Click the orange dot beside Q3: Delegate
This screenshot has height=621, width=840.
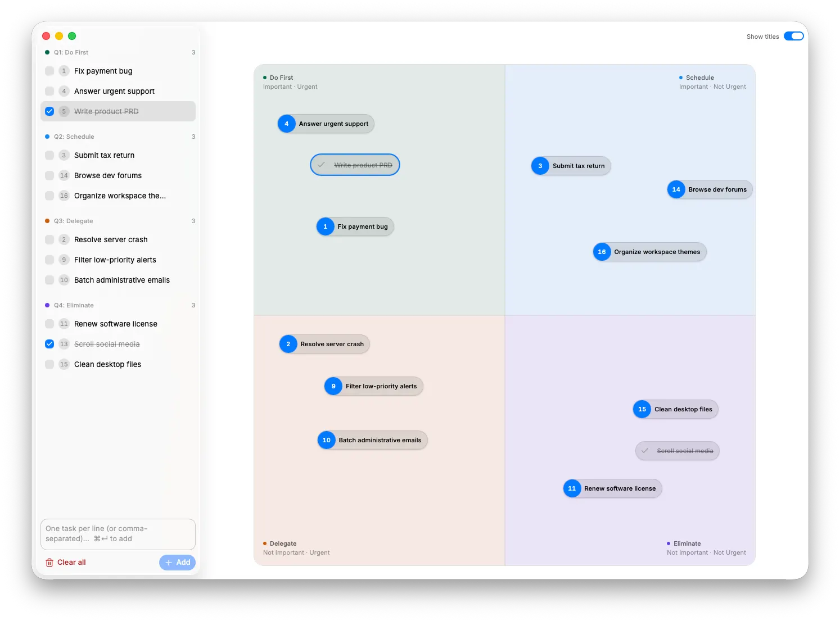[x=47, y=221]
